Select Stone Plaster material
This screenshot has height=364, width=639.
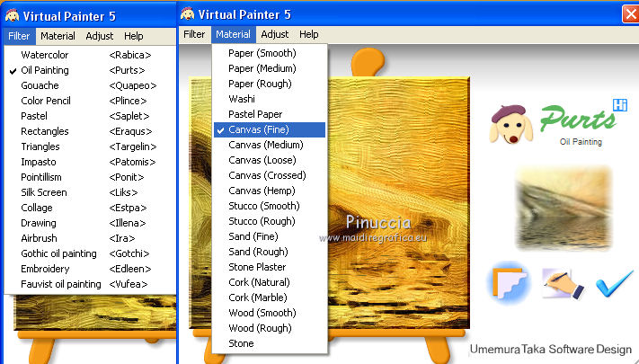(x=270, y=267)
